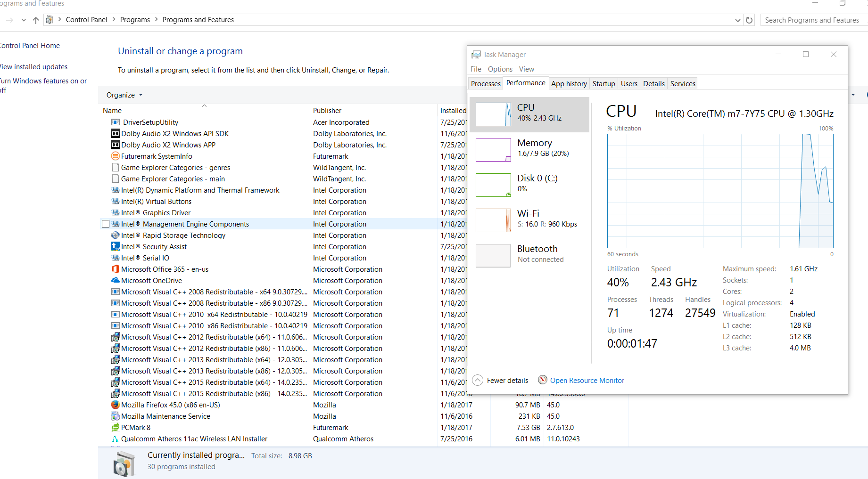This screenshot has width=868, height=479.
Task: Check the box for Intel Management Engine Components
Action: point(106,224)
